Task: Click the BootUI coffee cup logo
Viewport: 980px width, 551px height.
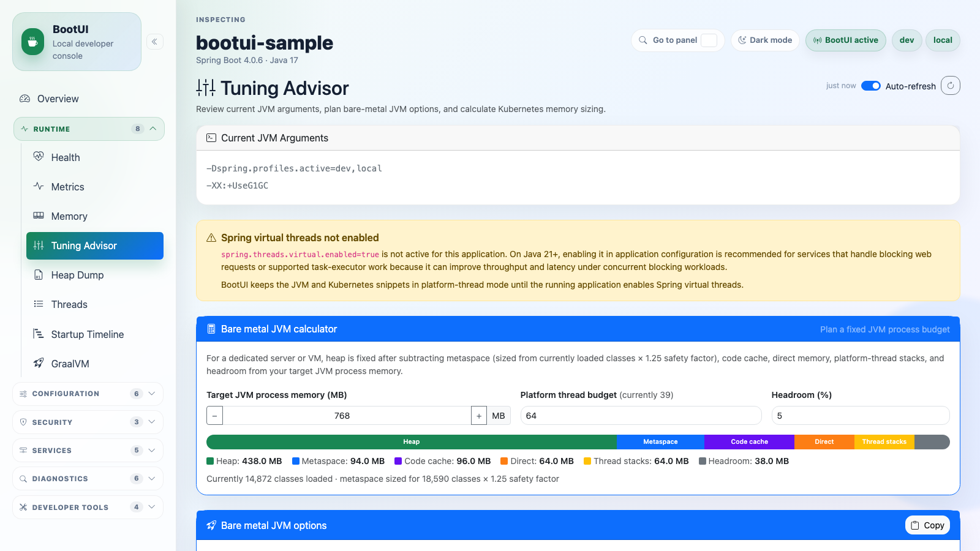Action: pos(33,42)
